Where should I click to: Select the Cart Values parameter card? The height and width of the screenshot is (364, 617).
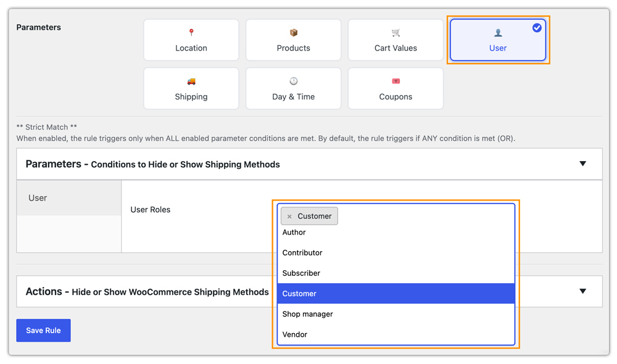tap(395, 40)
